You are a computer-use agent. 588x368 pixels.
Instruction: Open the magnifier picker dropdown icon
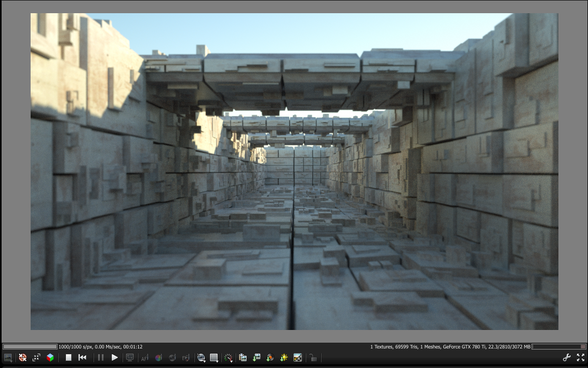tap(202, 358)
